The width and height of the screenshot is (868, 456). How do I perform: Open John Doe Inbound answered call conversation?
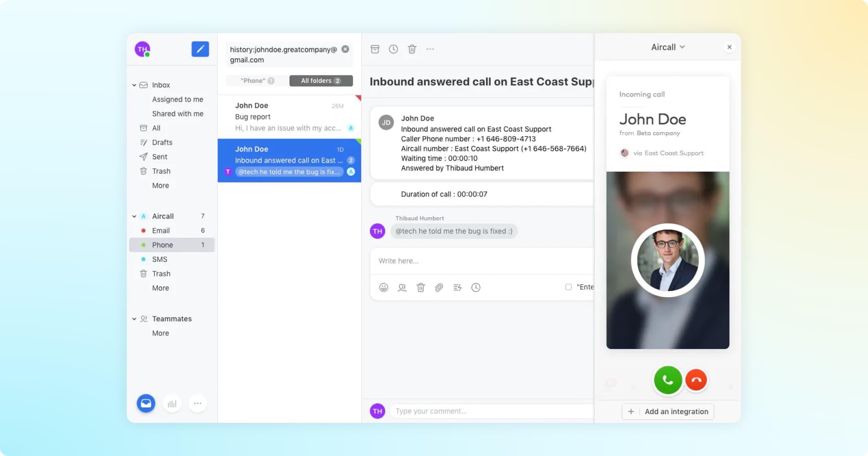[x=289, y=160]
